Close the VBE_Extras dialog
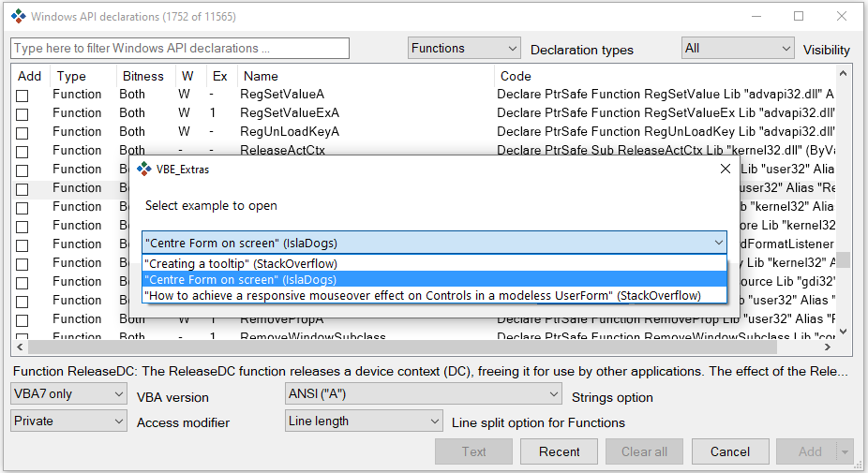 pyautogui.click(x=726, y=169)
